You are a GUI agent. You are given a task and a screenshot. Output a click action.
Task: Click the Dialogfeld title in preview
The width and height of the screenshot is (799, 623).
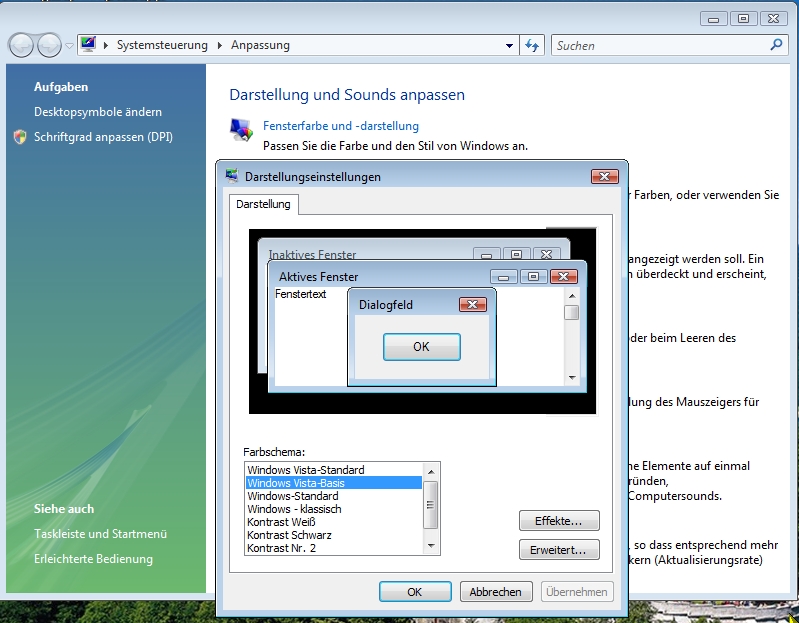[386, 305]
